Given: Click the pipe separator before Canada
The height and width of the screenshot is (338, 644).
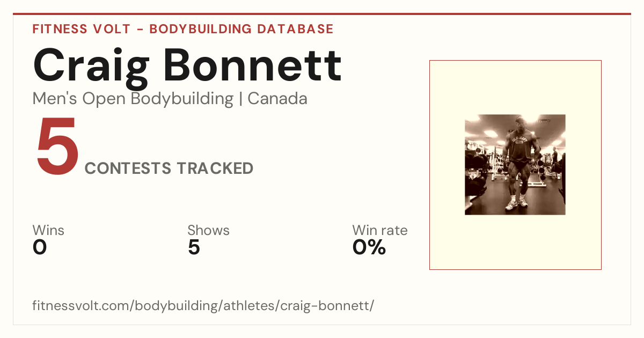Looking at the screenshot, I should click(x=240, y=99).
